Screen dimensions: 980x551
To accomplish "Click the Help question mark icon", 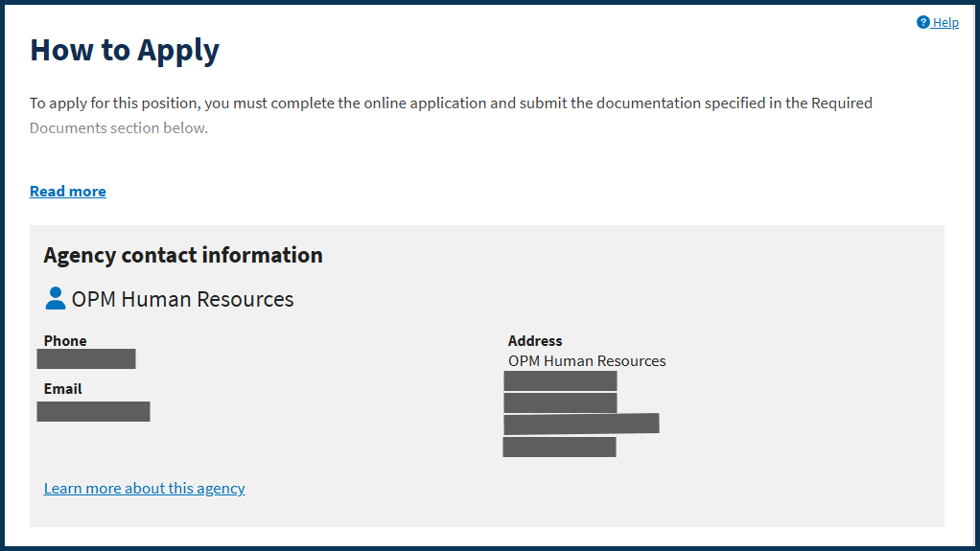I will (x=923, y=22).
